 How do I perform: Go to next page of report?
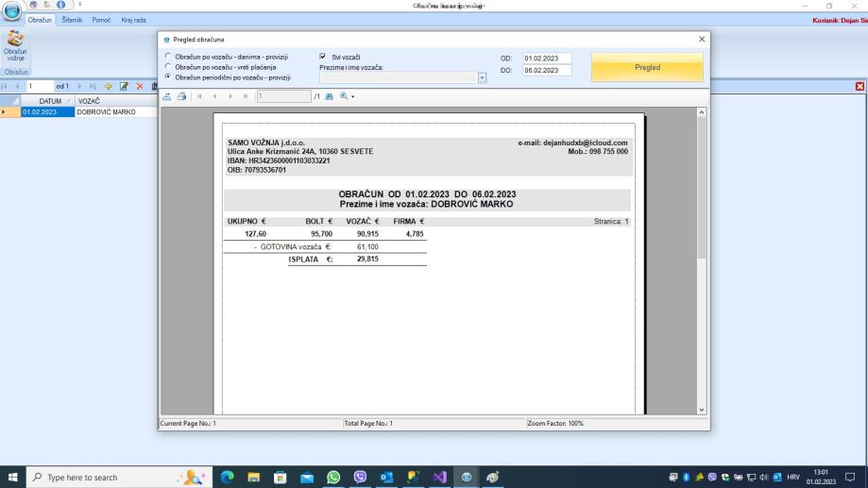(230, 96)
